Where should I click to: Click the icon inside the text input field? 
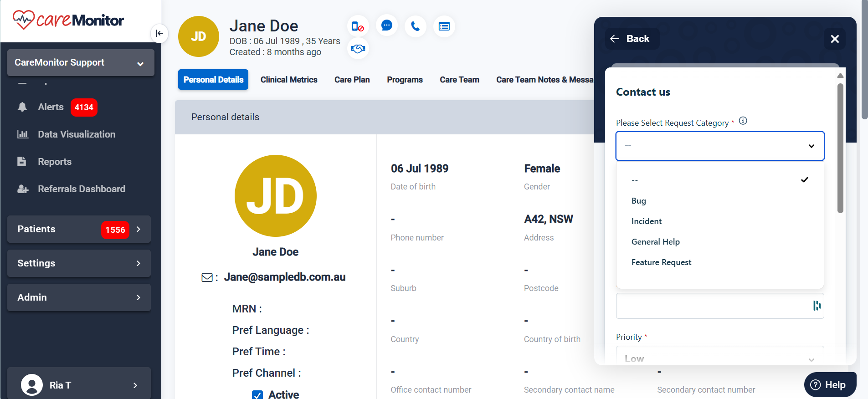[x=817, y=306]
